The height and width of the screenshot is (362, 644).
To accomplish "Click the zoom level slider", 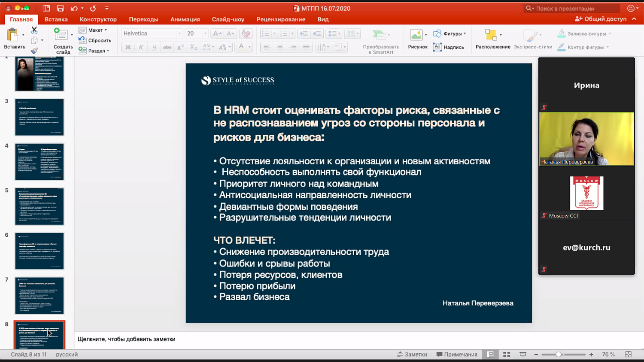I will point(563,354).
